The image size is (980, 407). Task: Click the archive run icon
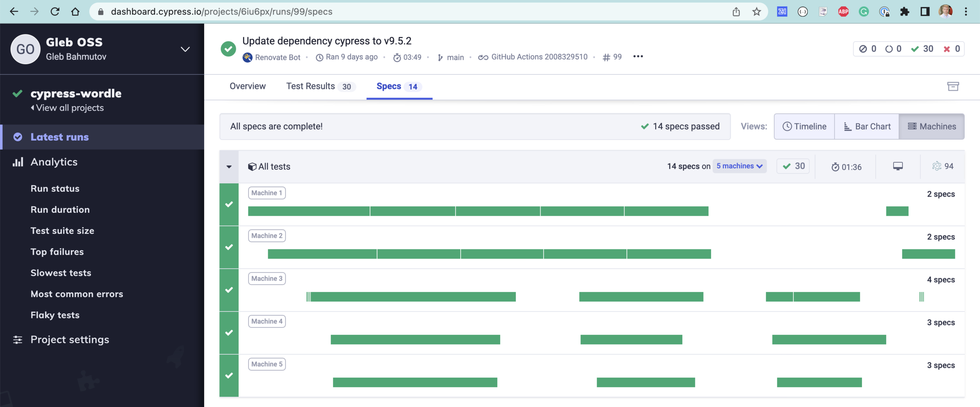pos(953,86)
